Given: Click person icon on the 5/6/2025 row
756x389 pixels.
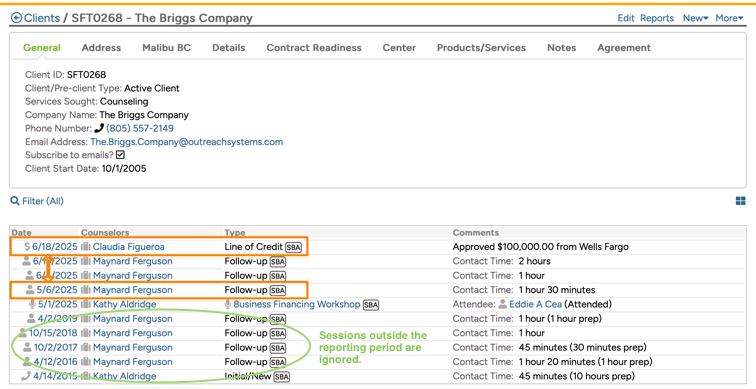Looking at the screenshot, I should pyautogui.click(x=30, y=290).
